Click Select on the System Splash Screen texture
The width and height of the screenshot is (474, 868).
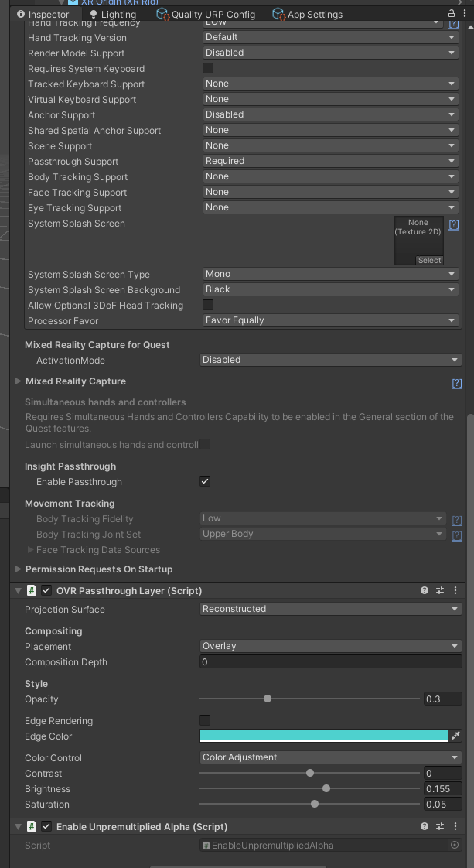click(429, 260)
